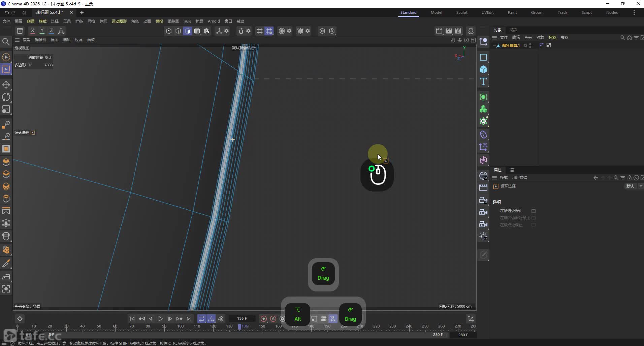Open Attributes panel hamburger menu
Image resolution: width=644 pixels, height=346 pixels.
tap(494, 178)
